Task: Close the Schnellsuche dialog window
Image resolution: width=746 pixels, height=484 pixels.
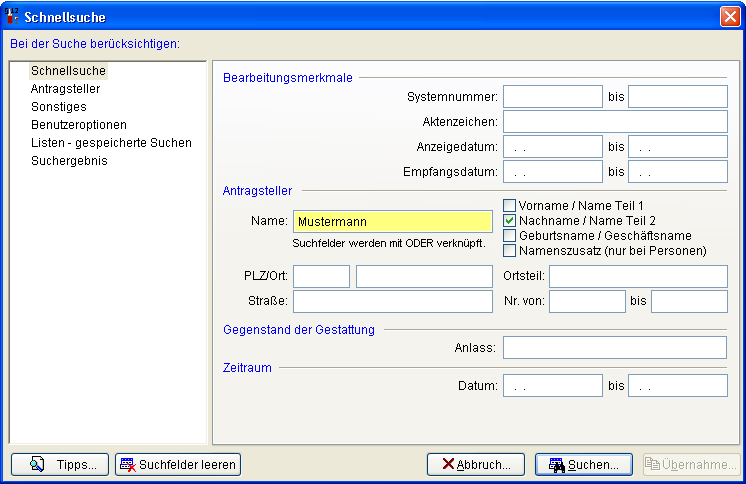Action: point(729,17)
